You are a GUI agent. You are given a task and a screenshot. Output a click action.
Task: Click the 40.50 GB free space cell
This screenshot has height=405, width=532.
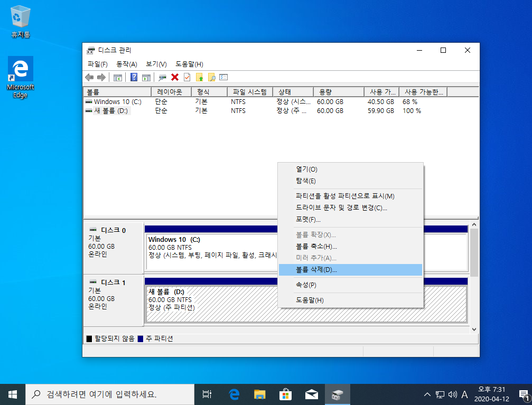381,102
